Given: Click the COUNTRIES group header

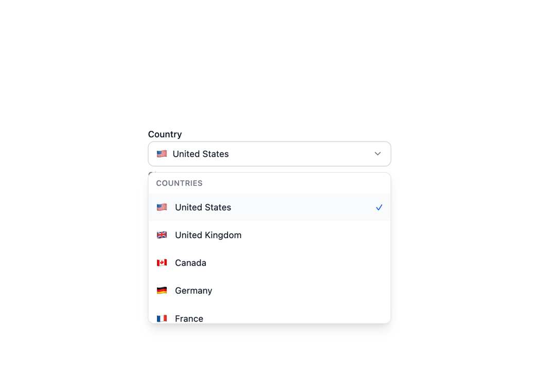Looking at the screenshot, I should click(179, 183).
